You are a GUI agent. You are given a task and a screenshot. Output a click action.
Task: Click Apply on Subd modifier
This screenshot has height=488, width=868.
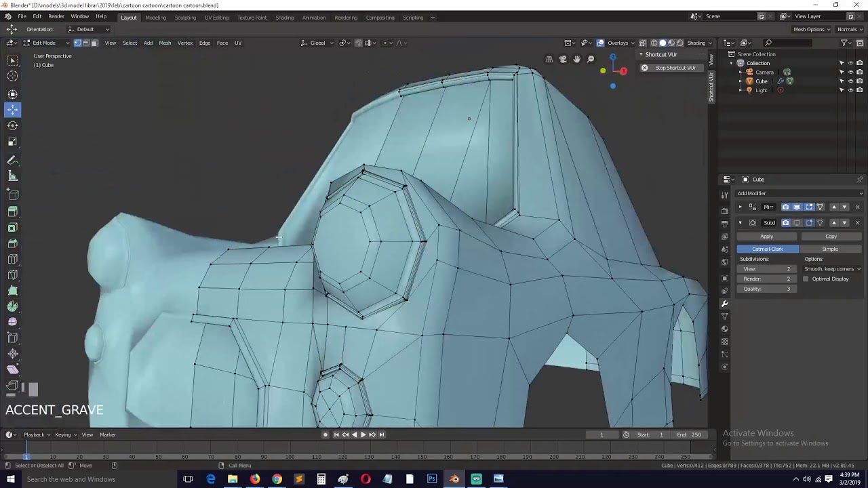766,237
